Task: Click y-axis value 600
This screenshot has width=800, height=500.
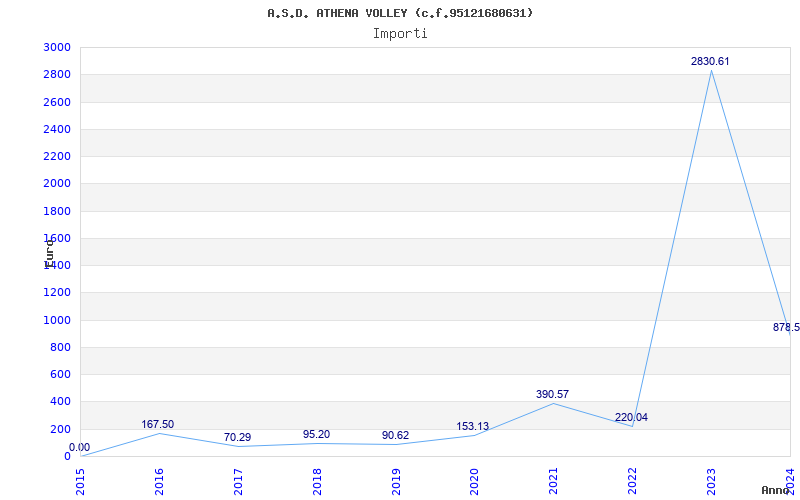Action: 60,374
